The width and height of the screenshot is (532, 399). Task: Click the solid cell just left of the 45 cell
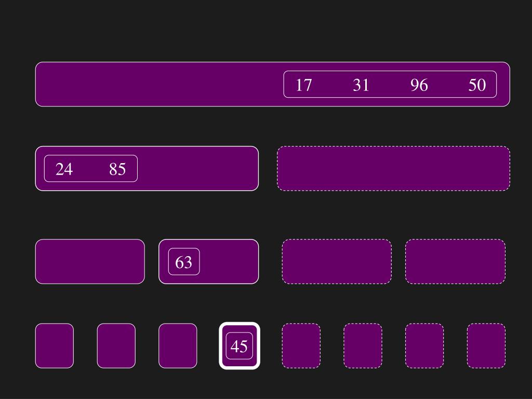[178, 345]
